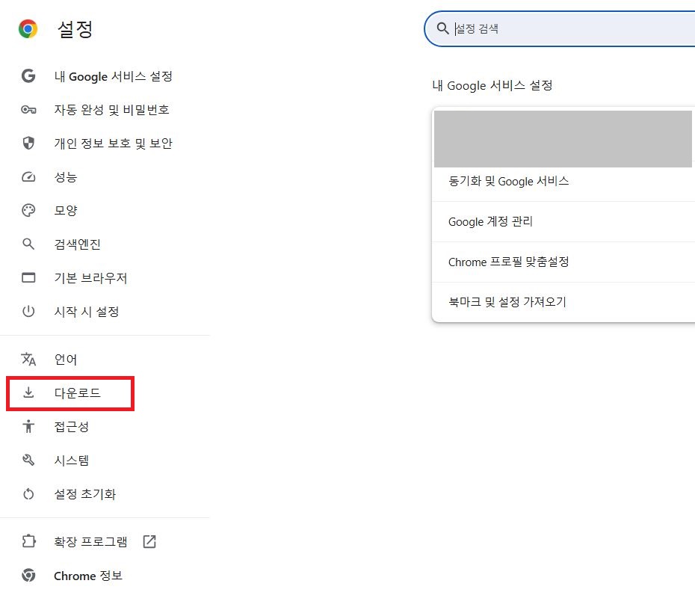695x616 pixels.
Task: Open Google 계정 관리 row
Action: (x=563, y=221)
